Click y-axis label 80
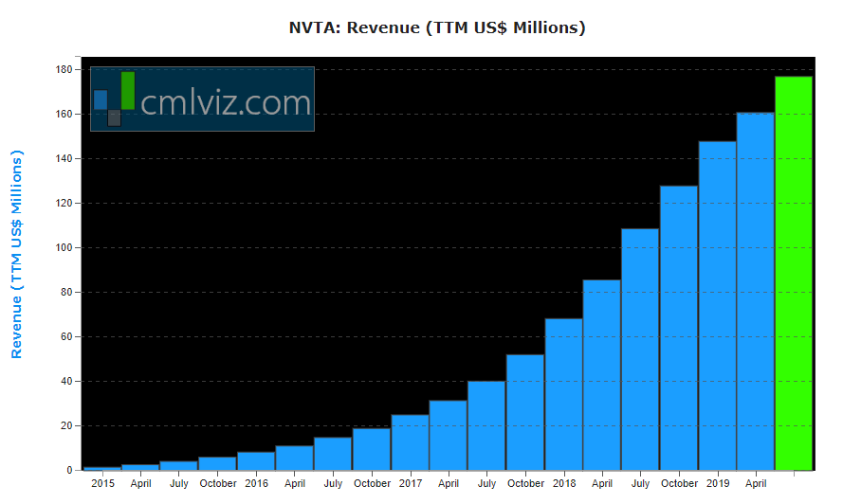843x504 pixels. (x=66, y=293)
